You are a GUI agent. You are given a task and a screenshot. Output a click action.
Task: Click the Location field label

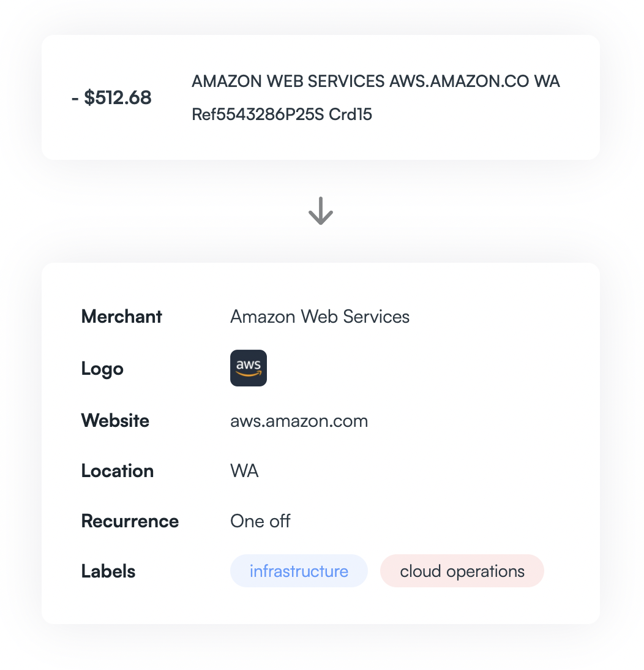click(117, 471)
